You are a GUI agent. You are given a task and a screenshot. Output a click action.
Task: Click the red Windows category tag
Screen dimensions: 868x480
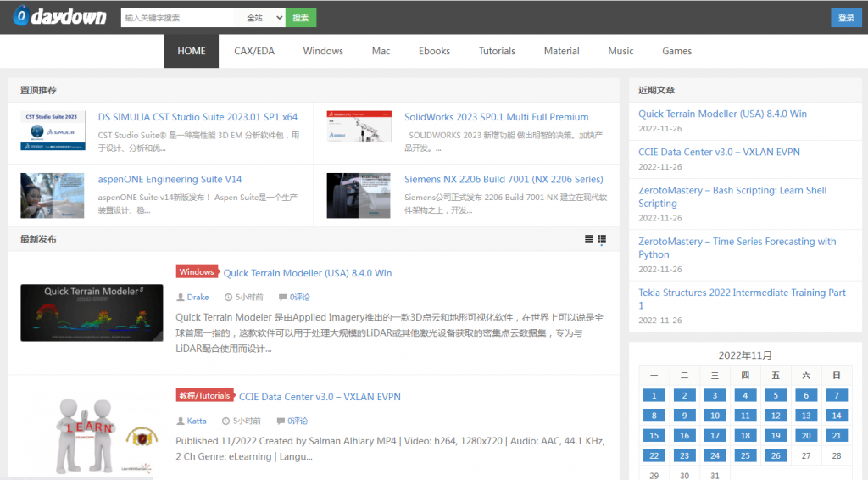197,272
